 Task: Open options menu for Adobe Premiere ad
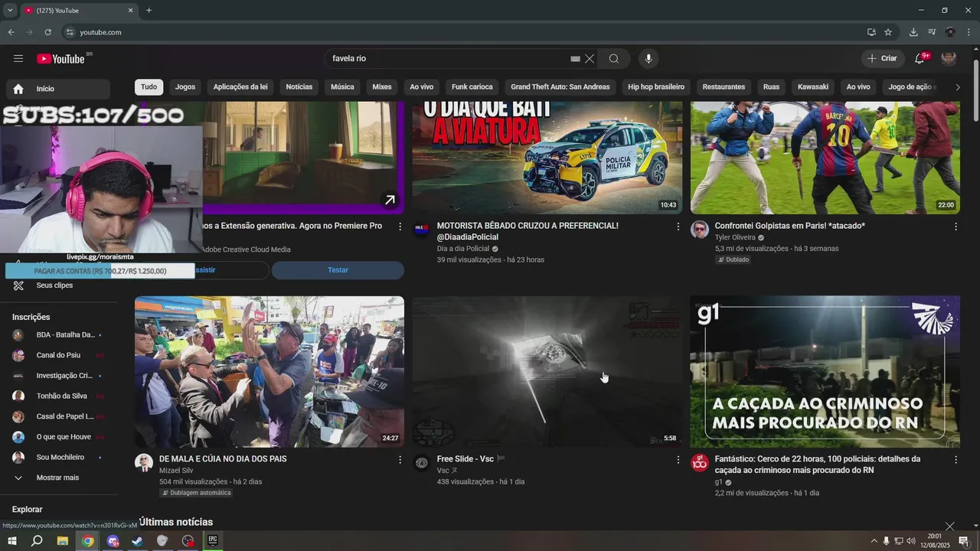(400, 227)
